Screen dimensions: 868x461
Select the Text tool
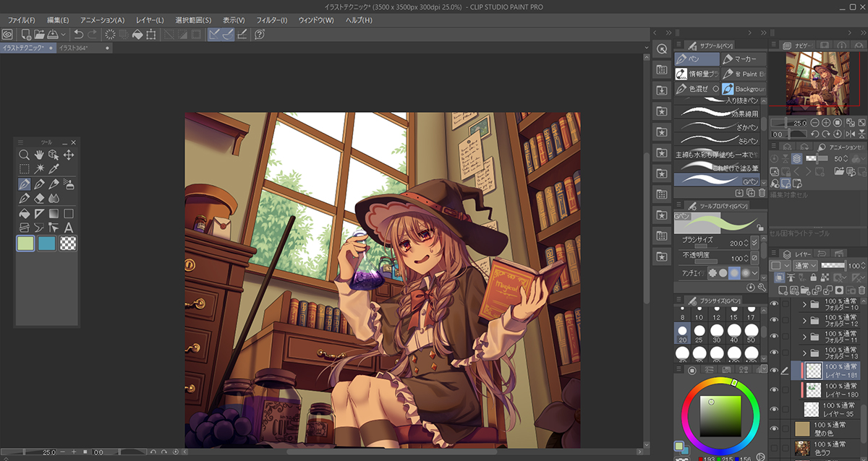(x=69, y=228)
